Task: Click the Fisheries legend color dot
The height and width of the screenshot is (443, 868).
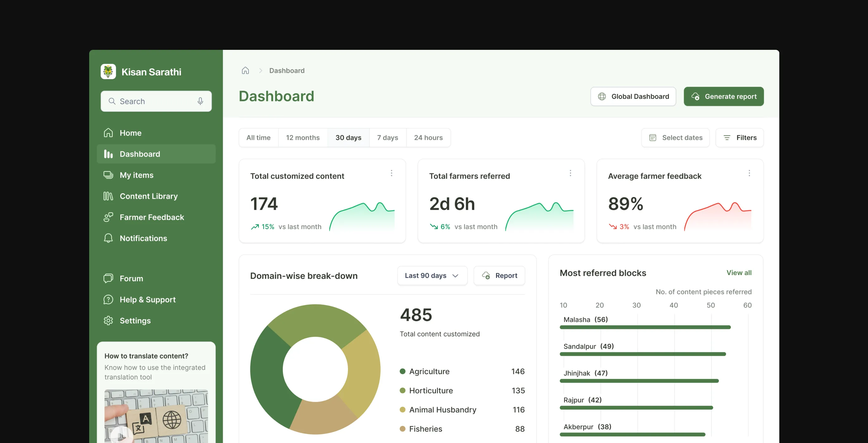Action: coord(402,429)
